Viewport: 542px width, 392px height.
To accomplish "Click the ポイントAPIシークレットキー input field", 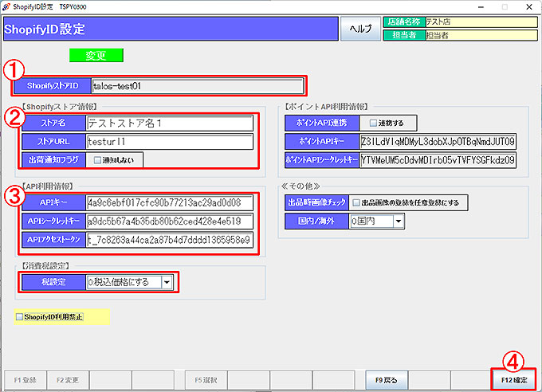I will point(438,160).
